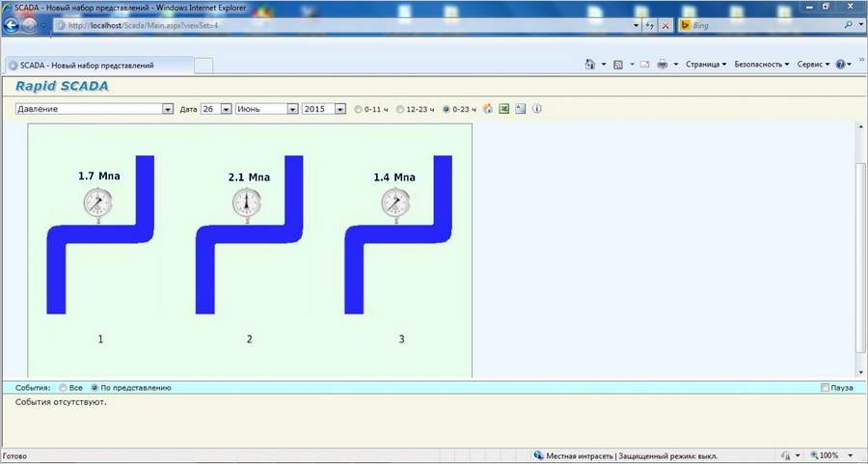This screenshot has height=464, width=868.
Task: Open the Страница menu
Action: point(705,65)
